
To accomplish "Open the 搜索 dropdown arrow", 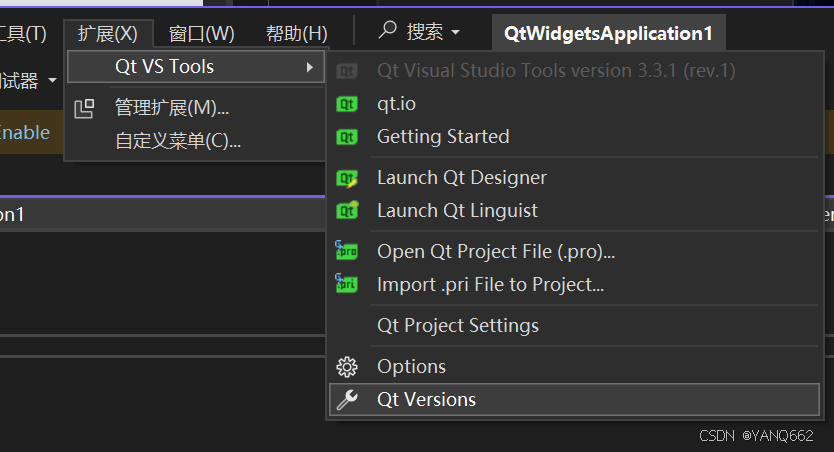I will 455,32.
